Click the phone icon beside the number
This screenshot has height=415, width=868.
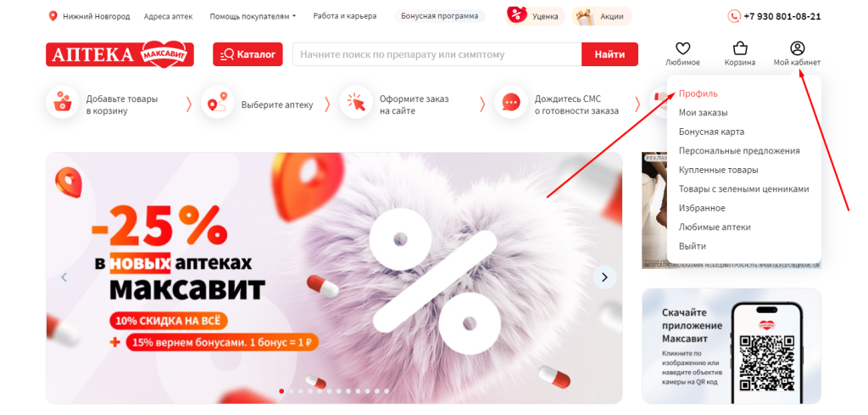(x=734, y=16)
